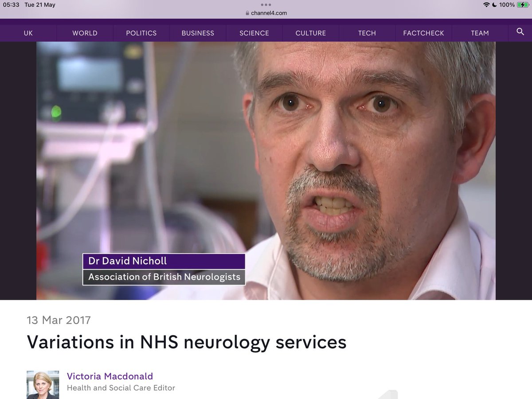This screenshot has height=399, width=532.
Task: Tap the battery charging icon
Action: pos(523,5)
